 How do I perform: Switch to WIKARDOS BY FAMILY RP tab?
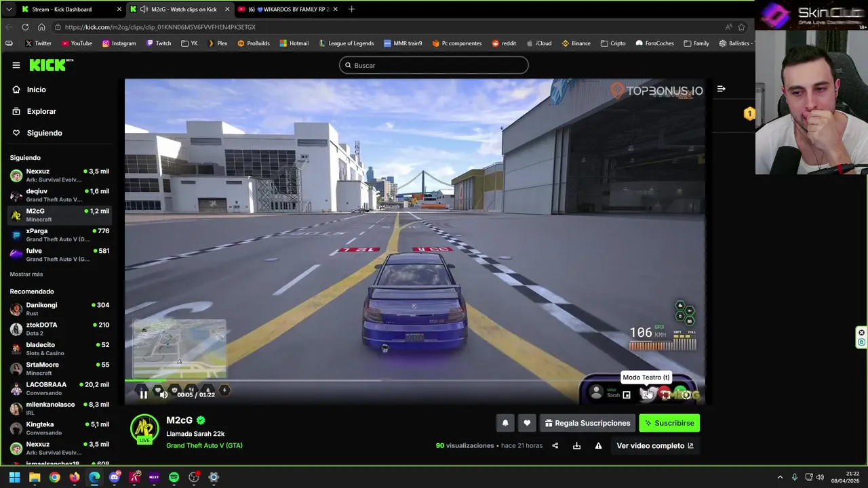point(288,9)
